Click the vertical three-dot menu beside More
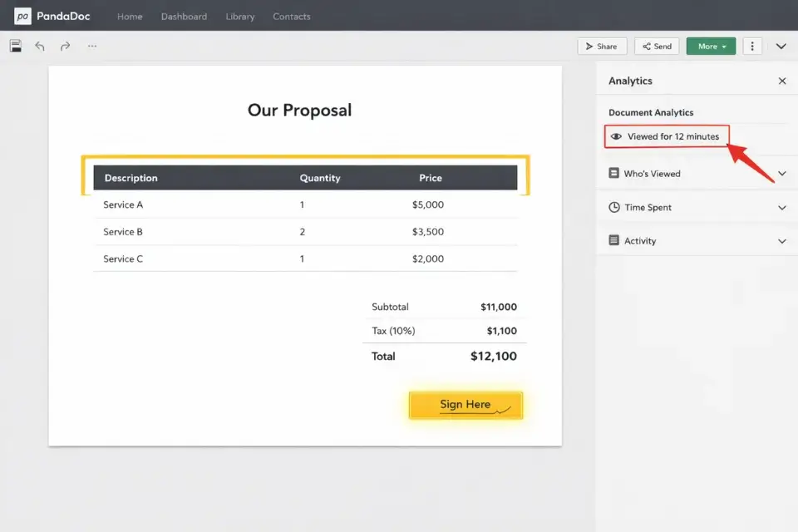The width and height of the screenshot is (798, 532). [752, 46]
